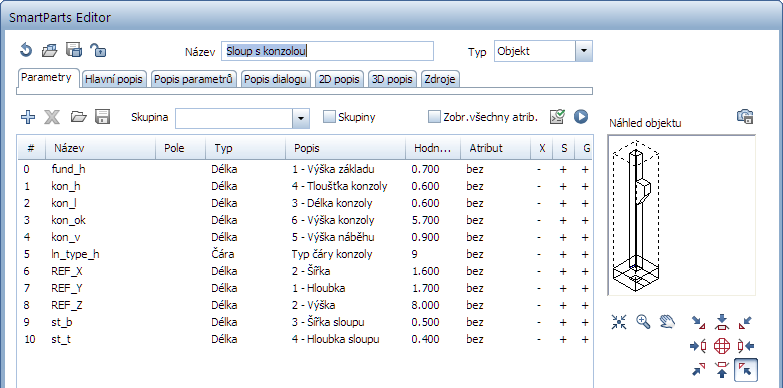Click into the Název text field
The height and width of the screenshot is (388, 783).
328,51
